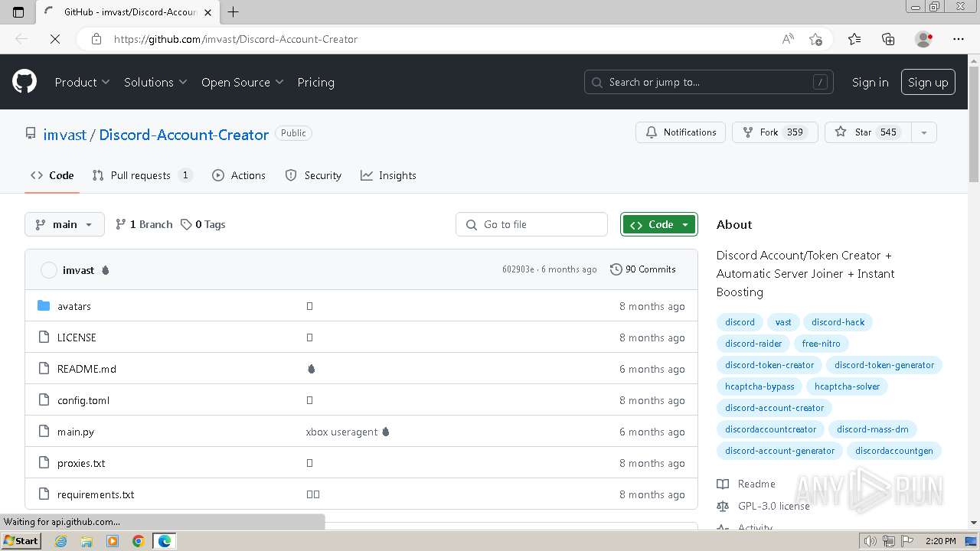Click the branch icon next to 1 Branch
Screen dimensions: 980x551
coord(120,224)
